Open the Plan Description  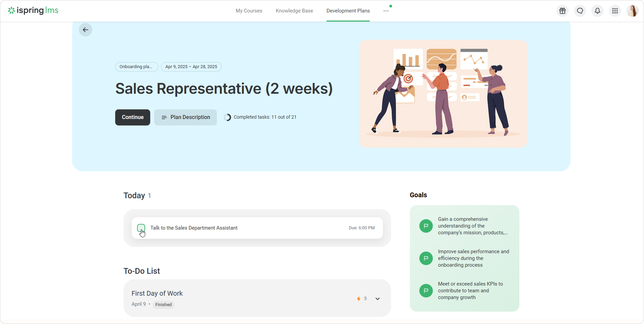point(185,117)
